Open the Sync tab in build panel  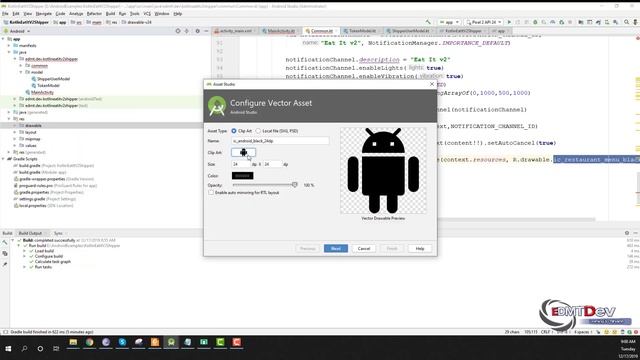coord(58,233)
